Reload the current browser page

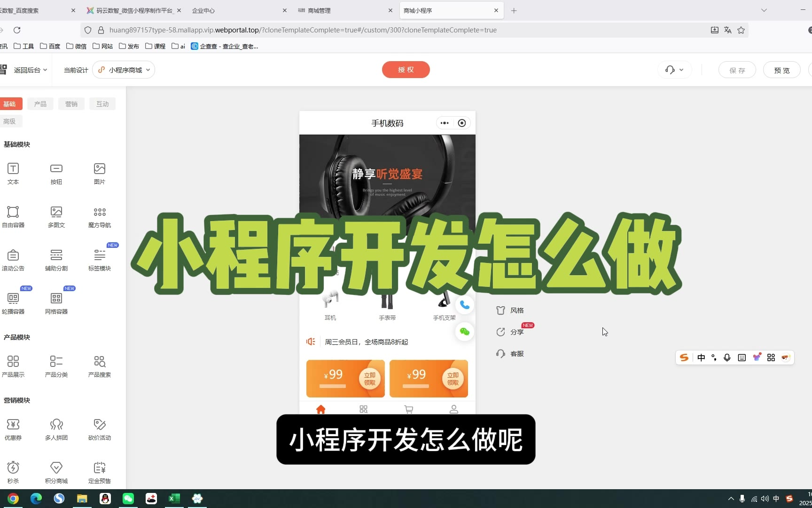click(17, 30)
